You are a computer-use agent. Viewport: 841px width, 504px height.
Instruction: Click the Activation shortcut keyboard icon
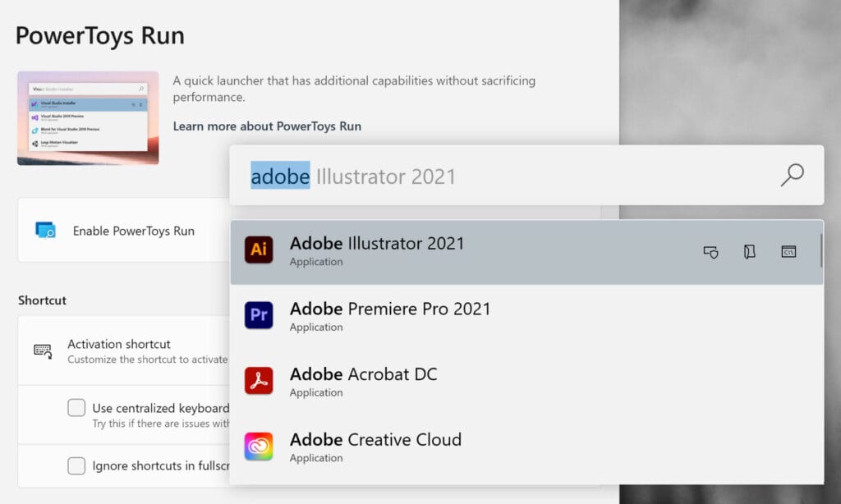click(x=43, y=351)
